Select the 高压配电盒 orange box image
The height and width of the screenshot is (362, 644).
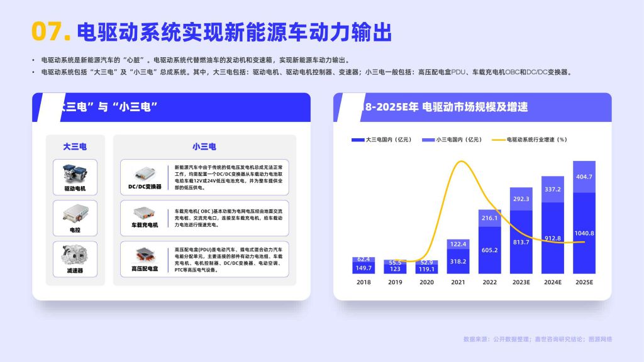tap(145, 255)
